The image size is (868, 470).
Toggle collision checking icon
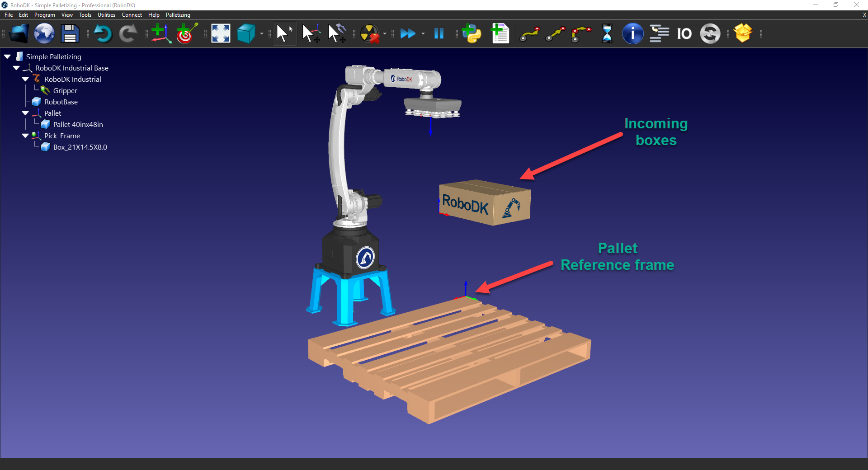[x=370, y=33]
